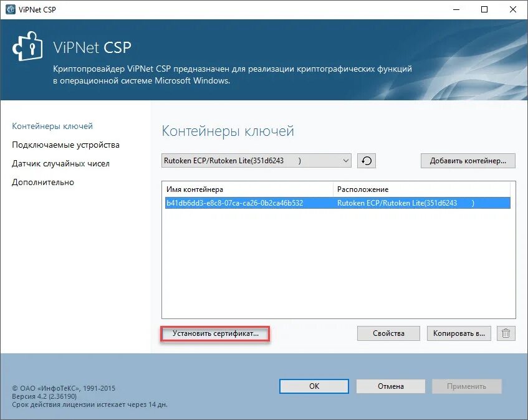The width and height of the screenshot is (528, 420).
Task: Click Rutoken ECP location cell in table
Action: 405,203
